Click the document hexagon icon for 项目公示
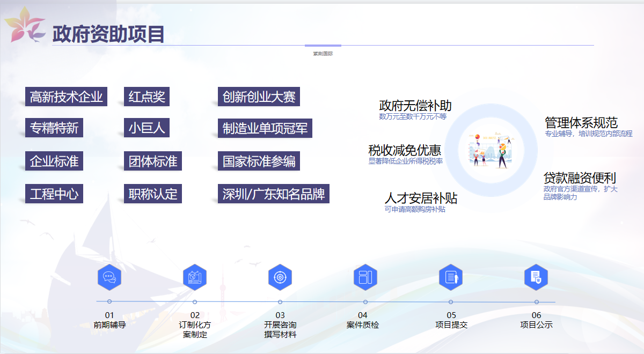The height and width of the screenshot is (354, 644). (536, 277)
